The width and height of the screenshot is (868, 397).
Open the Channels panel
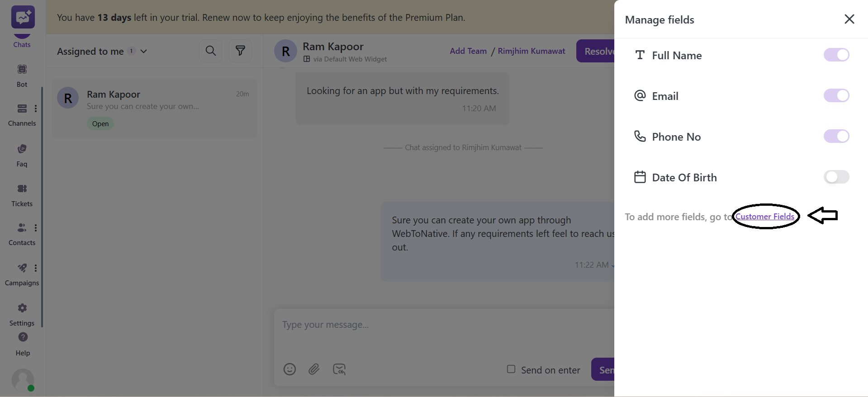22,109
